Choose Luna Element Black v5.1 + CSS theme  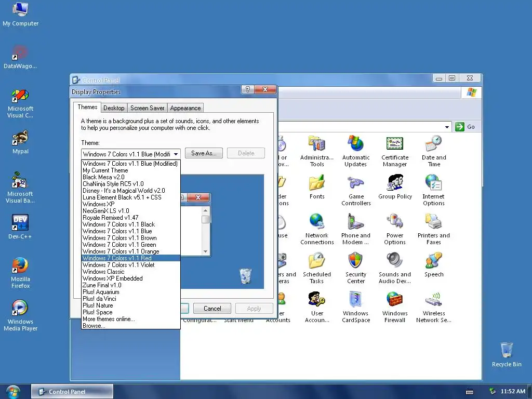(x=131, y=197)
